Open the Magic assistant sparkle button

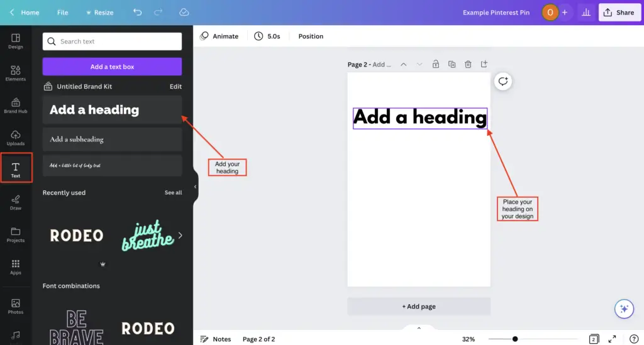624,309
